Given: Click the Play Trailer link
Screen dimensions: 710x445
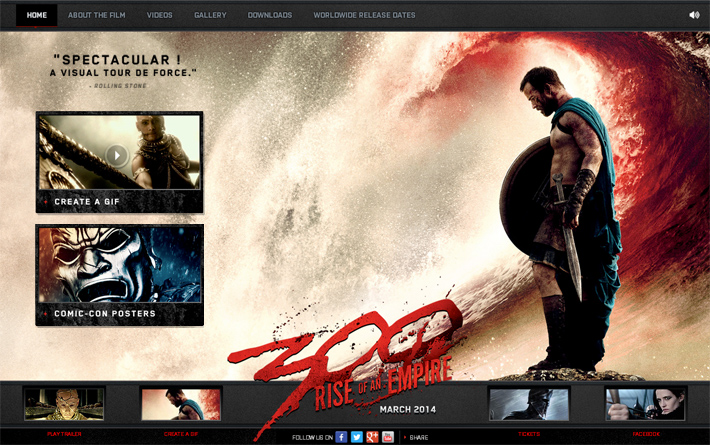Looking at the screenshot, I should 64,434.
